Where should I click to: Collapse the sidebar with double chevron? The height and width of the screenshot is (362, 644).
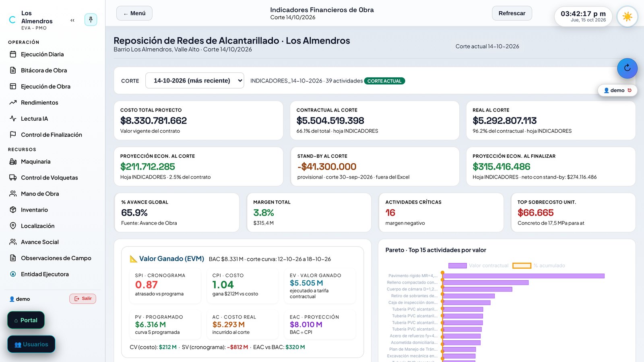coord(72,20)
